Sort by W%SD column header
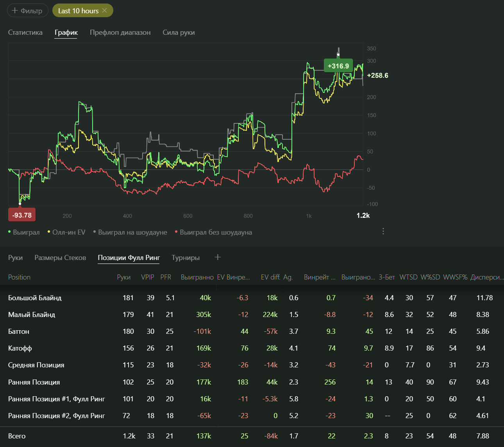This screenshot has height=447, width=504. [x=430, y=277]
